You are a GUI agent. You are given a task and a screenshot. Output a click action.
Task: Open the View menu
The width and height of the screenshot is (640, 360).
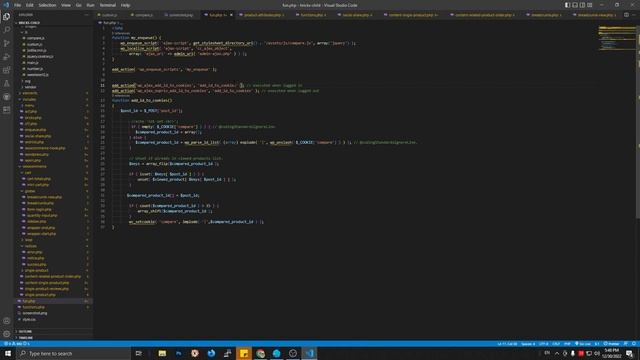66,5
